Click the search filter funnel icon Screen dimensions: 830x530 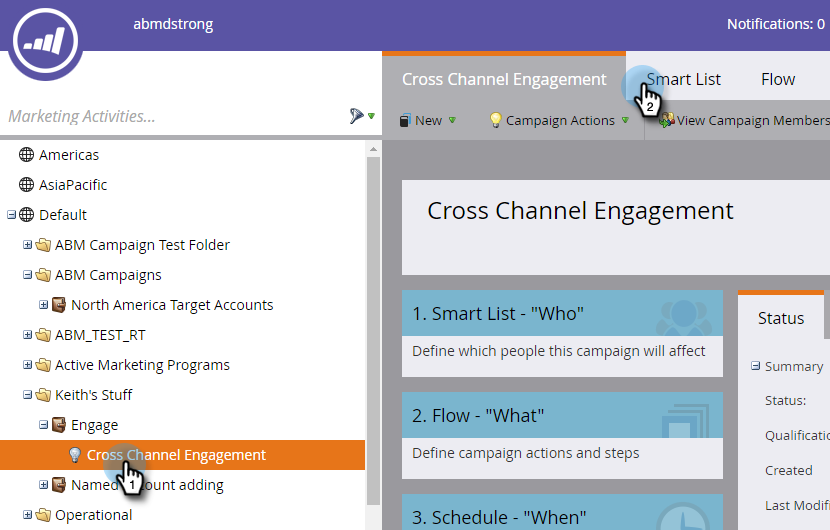[x=357, y=117]
